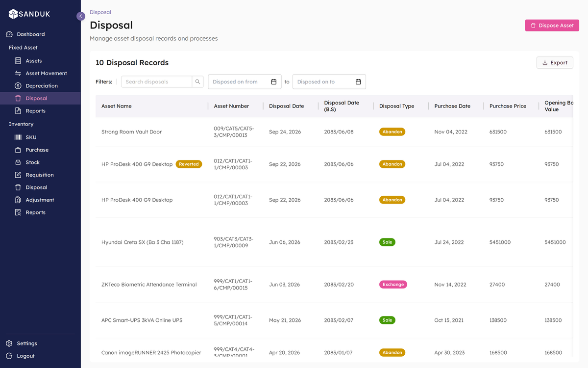588x368 pixels.
Task: Click Sale badge for APC Smart-UPS
Action: pyautogui.click(x=387, y=320)
